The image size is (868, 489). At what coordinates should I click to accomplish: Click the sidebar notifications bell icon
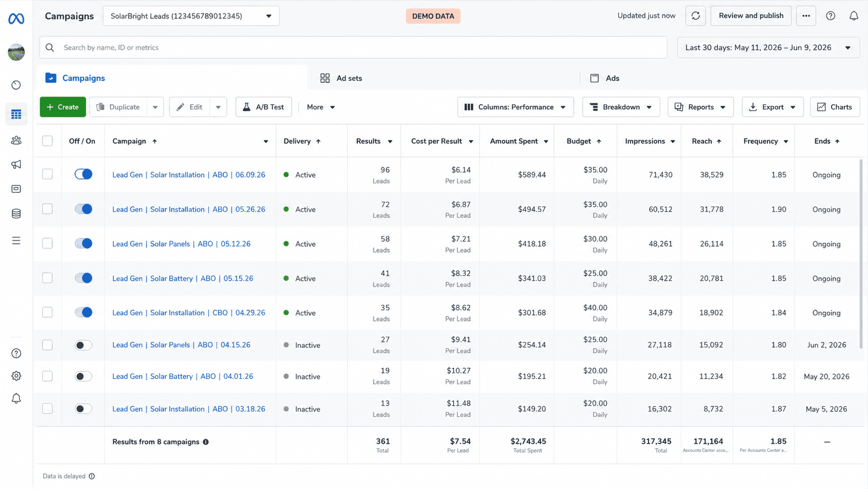point(16,399)
